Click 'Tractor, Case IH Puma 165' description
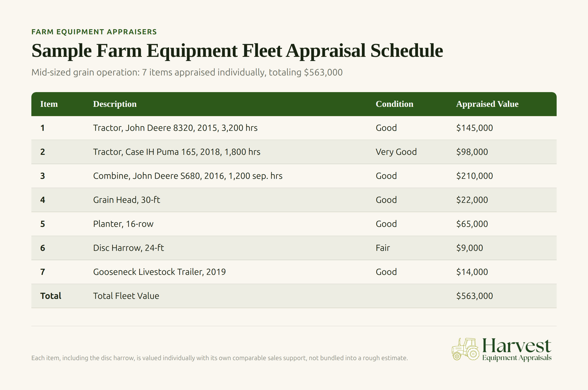 [177, 152]
